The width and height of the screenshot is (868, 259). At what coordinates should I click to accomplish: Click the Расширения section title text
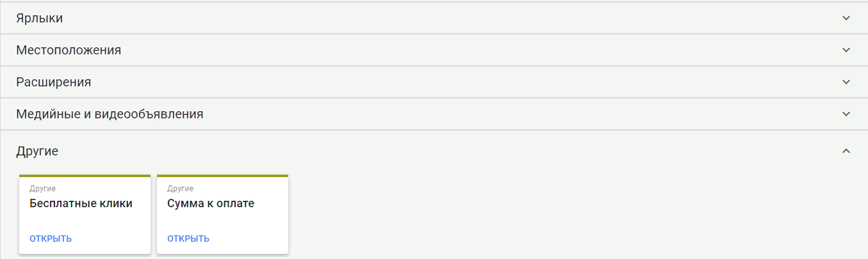coord(54,82)
